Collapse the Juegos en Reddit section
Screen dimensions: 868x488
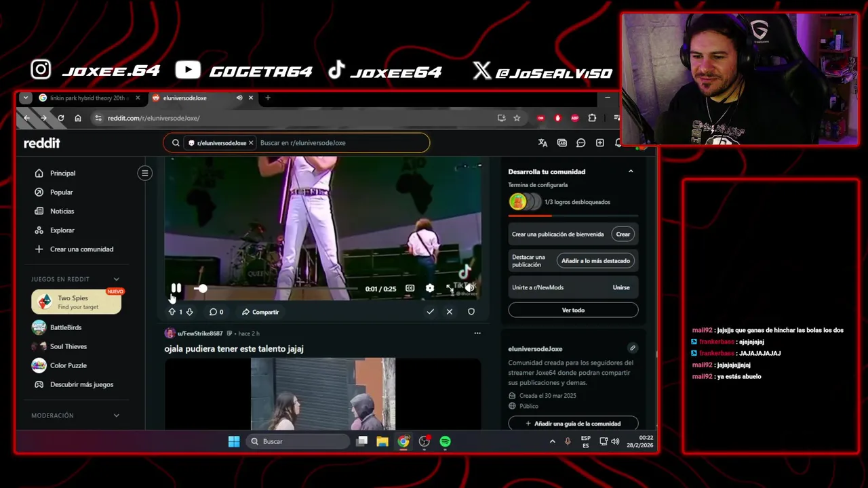tap(116, 279)
